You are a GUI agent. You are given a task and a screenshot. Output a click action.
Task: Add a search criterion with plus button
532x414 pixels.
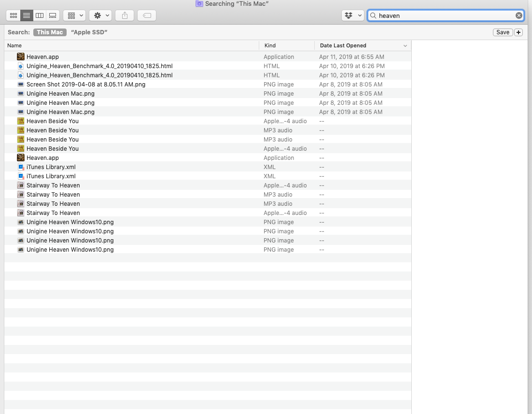(x=518, y=32)
